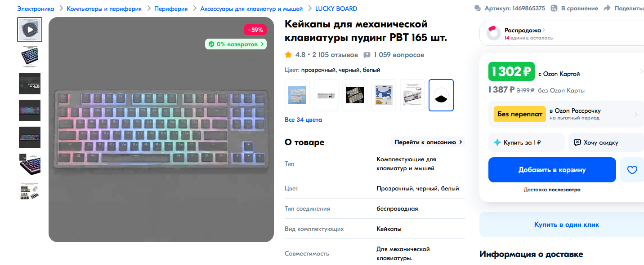Screen dimensions: 644x265
Task: Select the black and white color swatch
Action: coord(441,95)
